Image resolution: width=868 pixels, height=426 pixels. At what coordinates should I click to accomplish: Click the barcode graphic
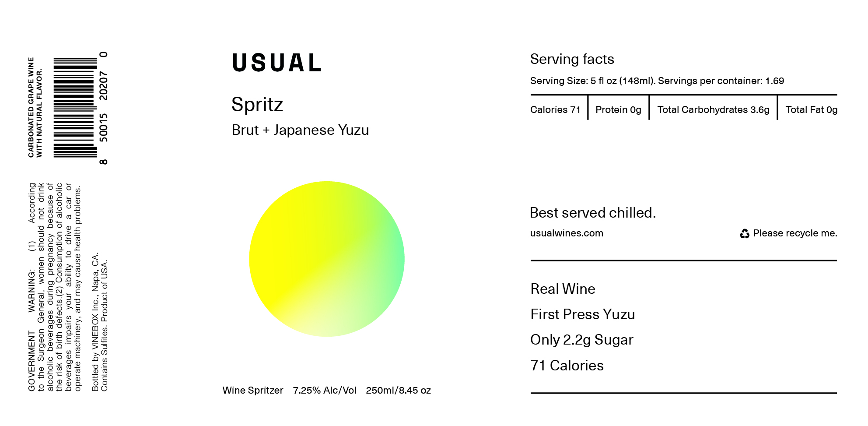75,107
